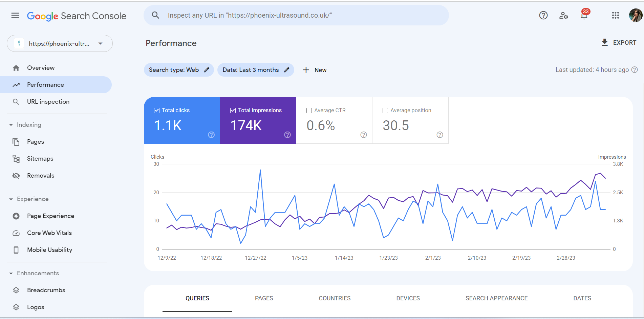Open notifications via the bell icon
644x319 pixels.
[x=584, y=15]
